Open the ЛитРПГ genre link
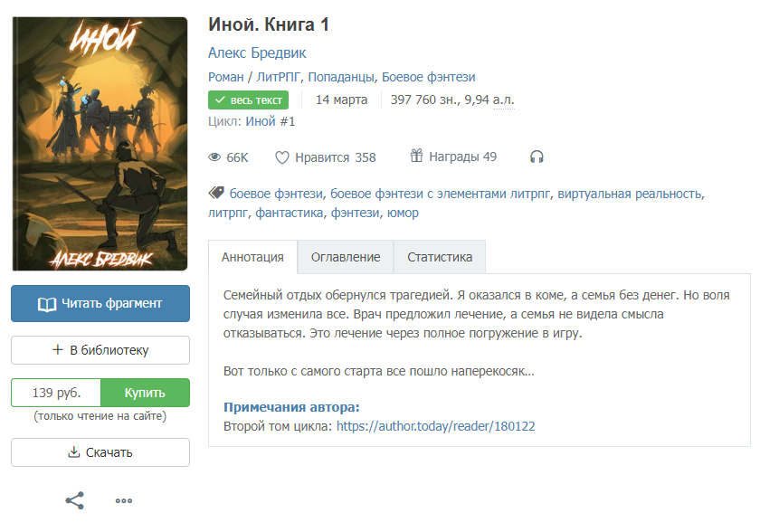760x532 pixels. pos(279,77)
